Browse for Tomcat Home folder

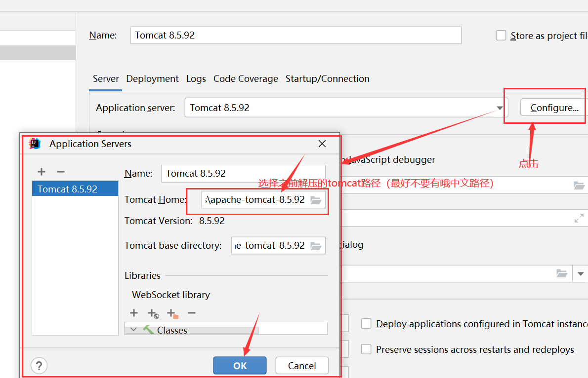[x=316, y=200]
